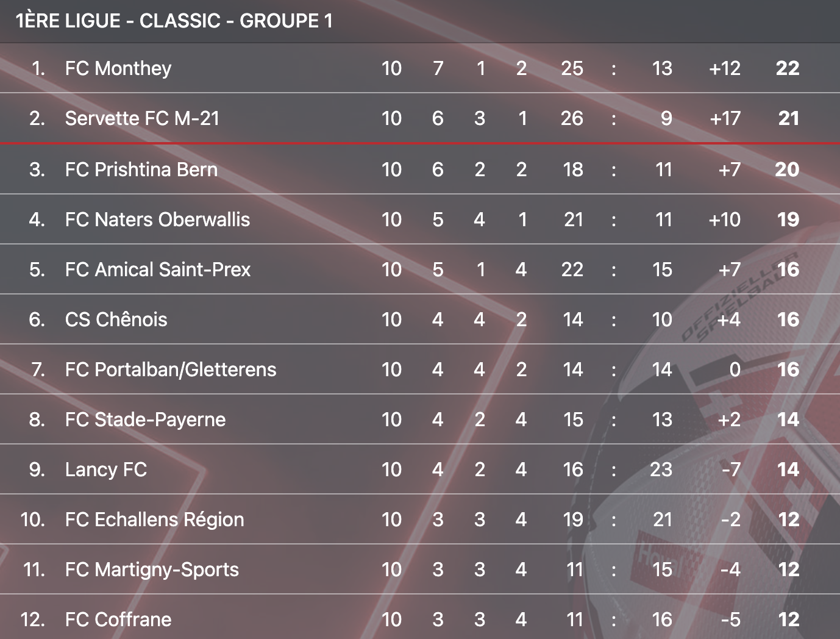Open the Servette FC M-21 team link
This screenshot has width=840, height=639.
[142, 118]
